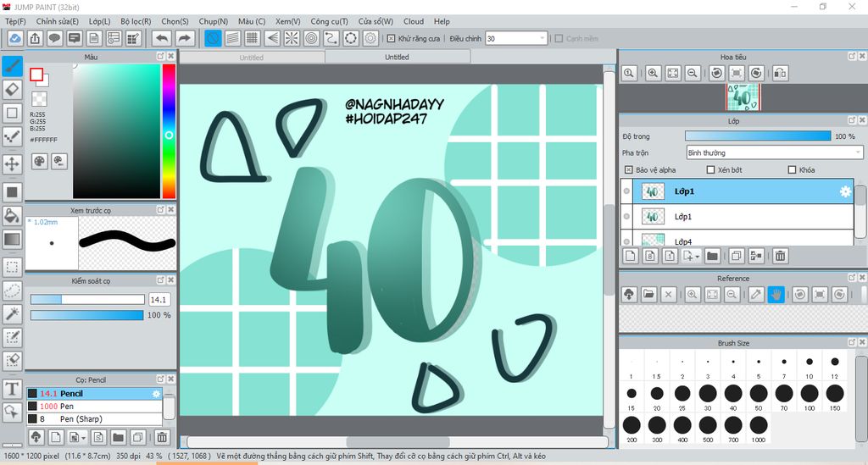Click the cloud save icon in toolbar

pos(15,38)
